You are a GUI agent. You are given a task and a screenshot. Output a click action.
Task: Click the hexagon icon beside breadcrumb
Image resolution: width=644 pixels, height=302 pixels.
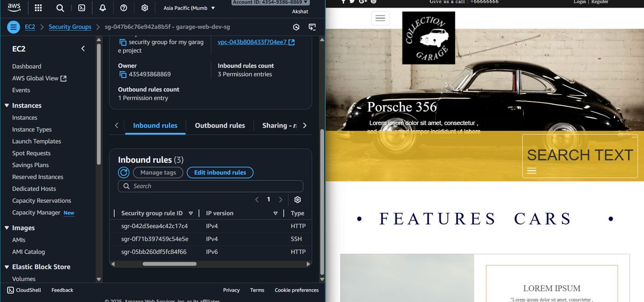pyautogui.click(x=296, y=27)
